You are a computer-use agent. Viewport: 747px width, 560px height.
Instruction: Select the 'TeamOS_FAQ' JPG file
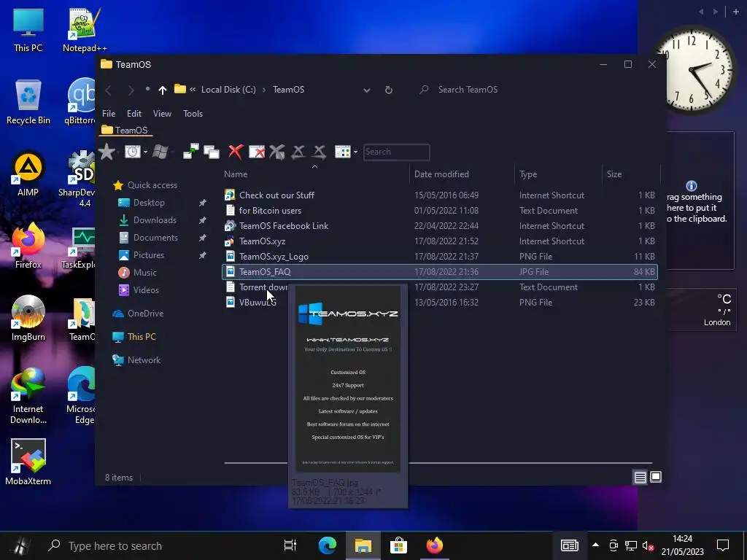(440, 272)
